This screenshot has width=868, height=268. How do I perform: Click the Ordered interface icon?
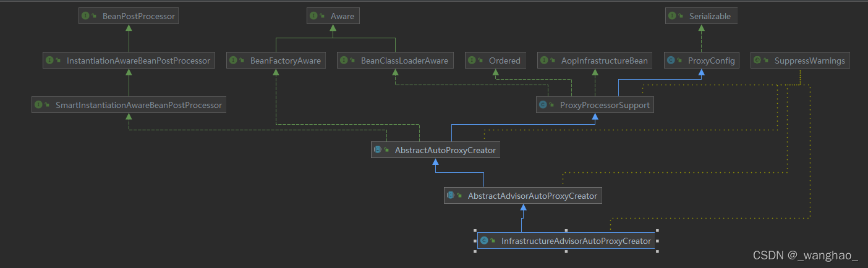click(472, 61)
